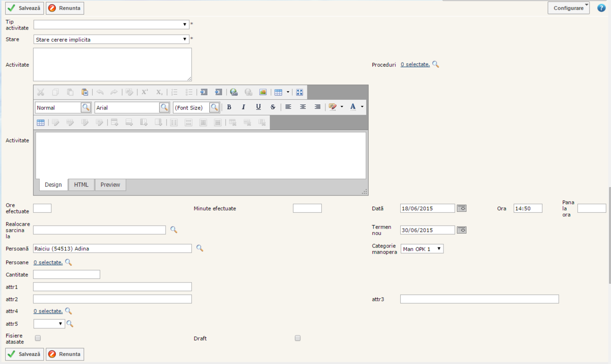Apply strikethrough formatting
Image resolution: width=611 pixels, height=364 pixels.
click(x=273, y=107)
